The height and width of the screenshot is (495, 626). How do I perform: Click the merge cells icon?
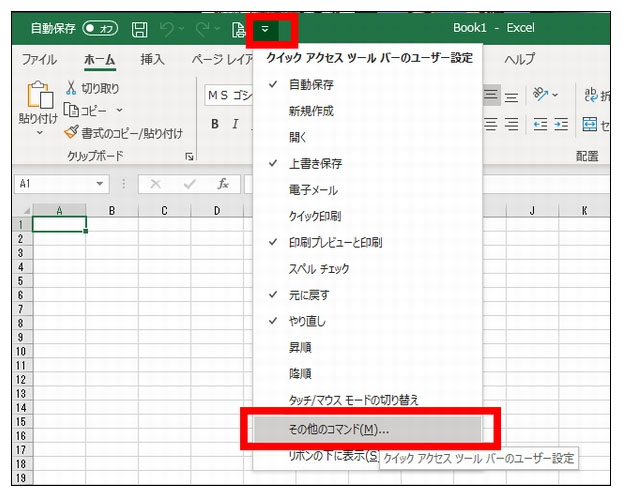(590, 125)
